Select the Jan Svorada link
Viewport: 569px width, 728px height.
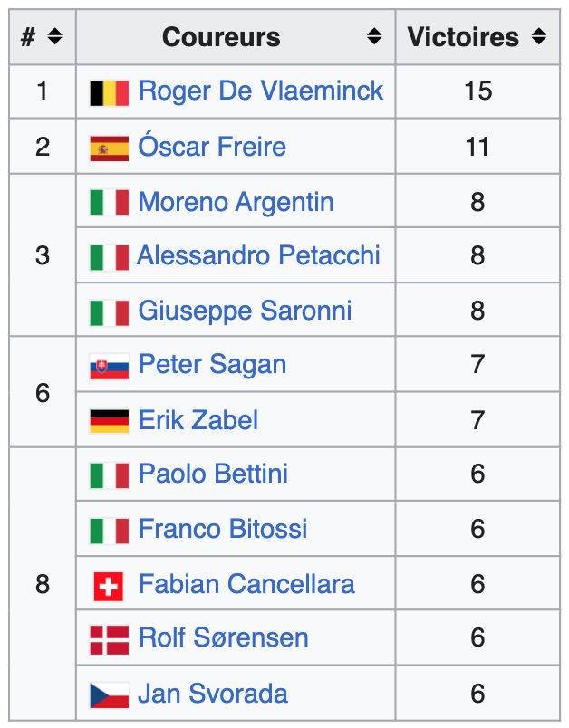(213, 694)
